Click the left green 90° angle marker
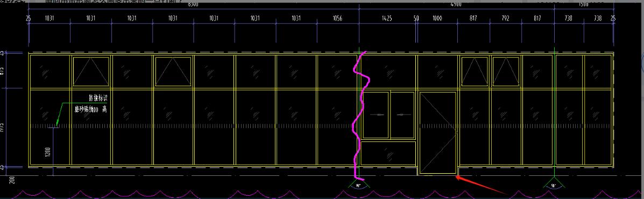Viewport: 644px width, 199px height. pyautogui.click(x=358, y=184)
